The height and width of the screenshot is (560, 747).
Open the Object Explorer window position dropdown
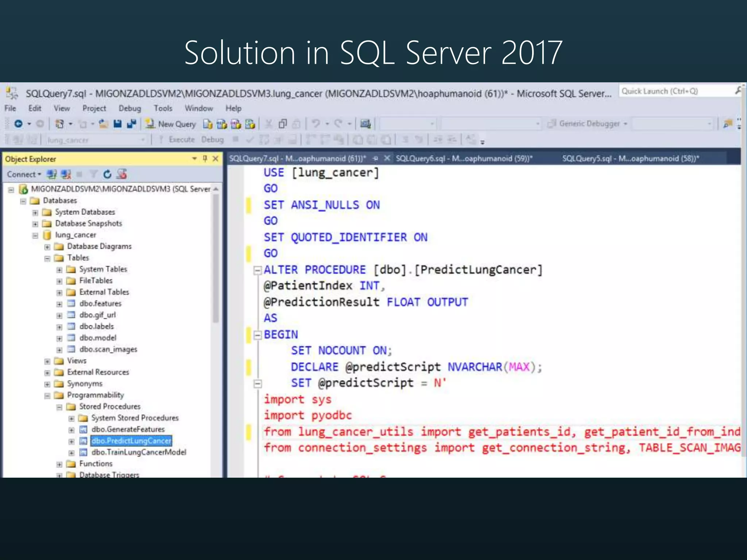pos(194,159)
